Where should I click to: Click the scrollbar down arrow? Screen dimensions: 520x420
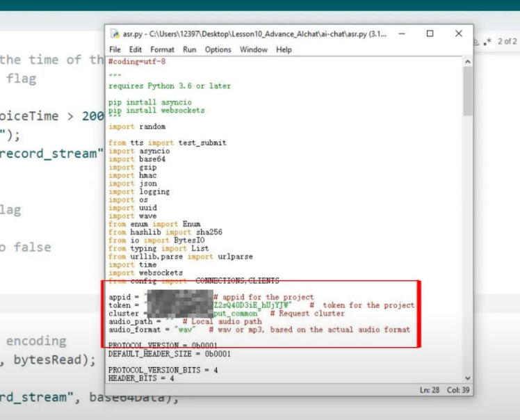[468, 378]
